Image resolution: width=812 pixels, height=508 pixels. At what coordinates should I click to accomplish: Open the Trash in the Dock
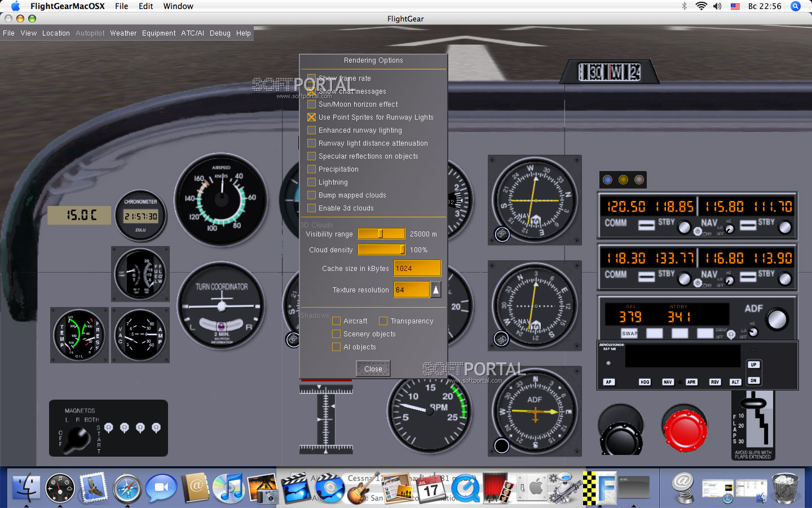click(x=785, y=488)
